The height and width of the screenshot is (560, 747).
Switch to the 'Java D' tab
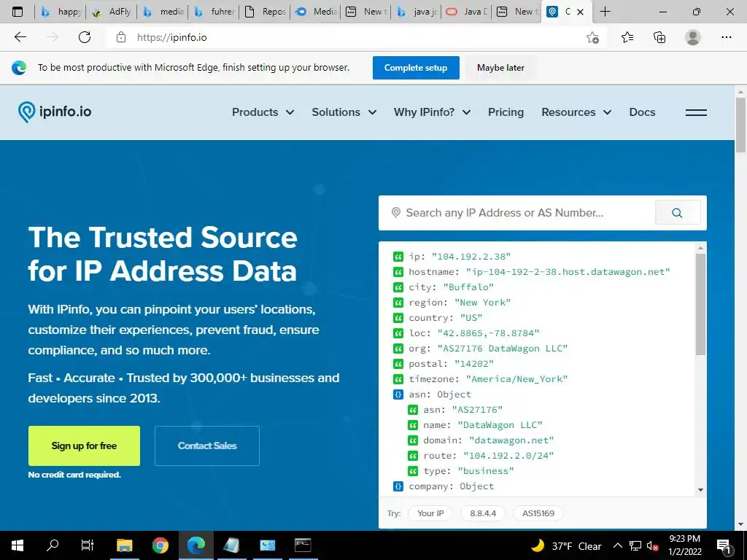tap(468, 12)
